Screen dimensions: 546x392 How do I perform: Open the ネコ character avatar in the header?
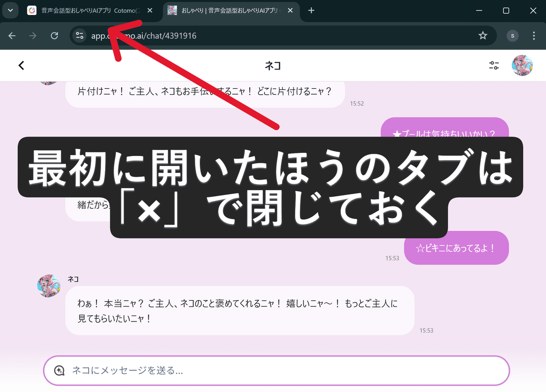tap(522, 65)
